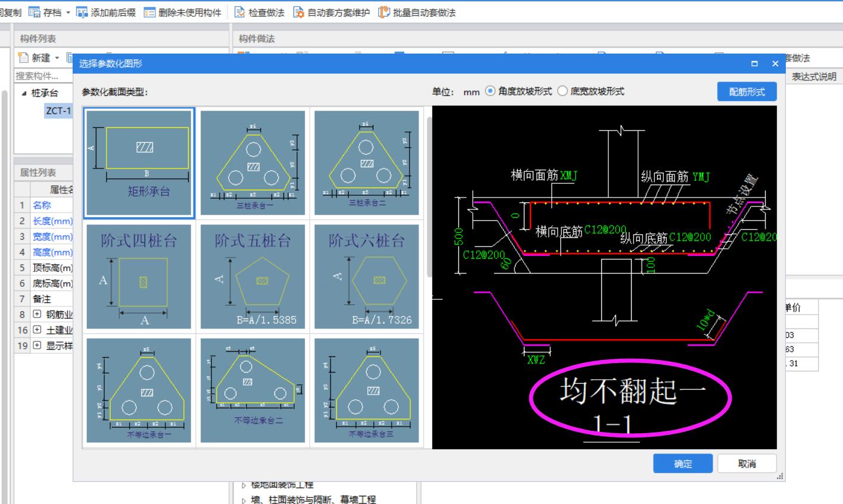Click 删除未使用构件 in the toolbar
843x504 pixels.
[x=183, y=12]
